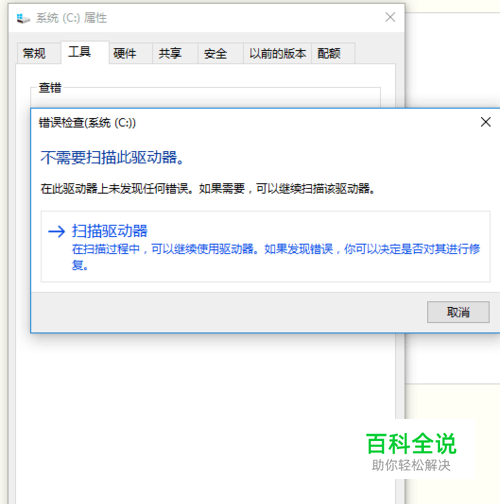Click the 扫描驱动器 command link

pyautogui.click(x=265, y=246)
